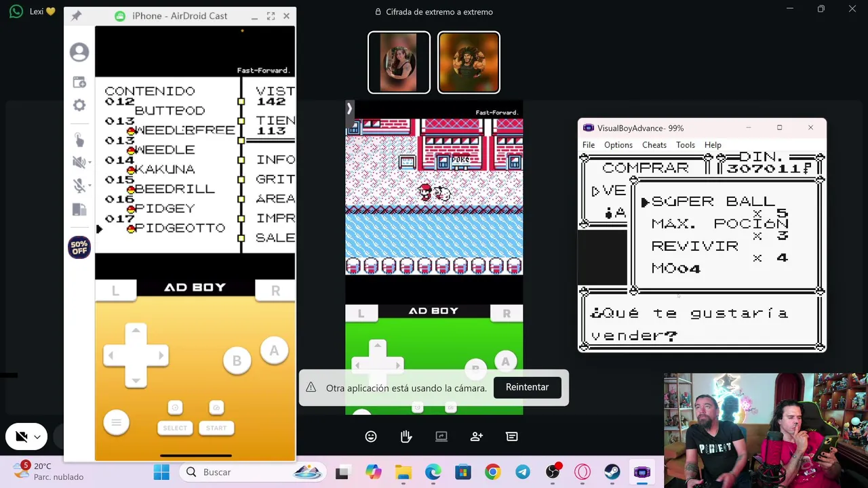The height and width of the screenshot is (488, 868).
Task: Tap the L shoulder button on orange emulator
Action: (115, 291)
